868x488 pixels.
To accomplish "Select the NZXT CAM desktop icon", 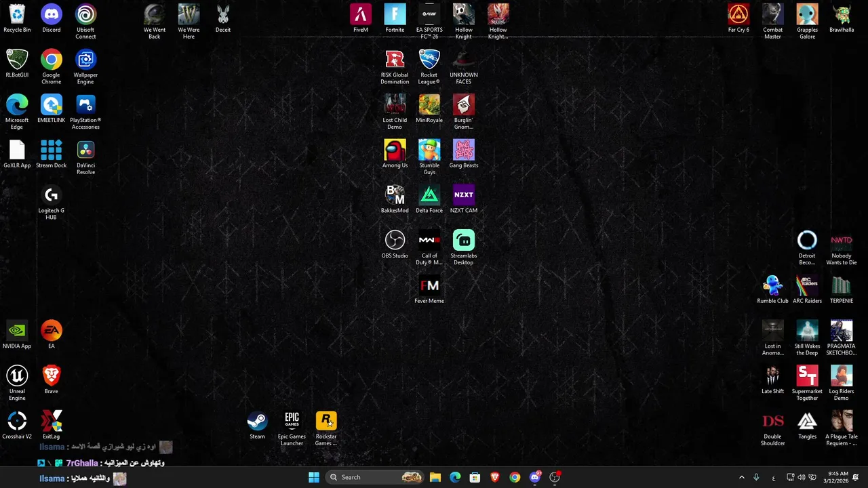I will [x=464, y=199].
